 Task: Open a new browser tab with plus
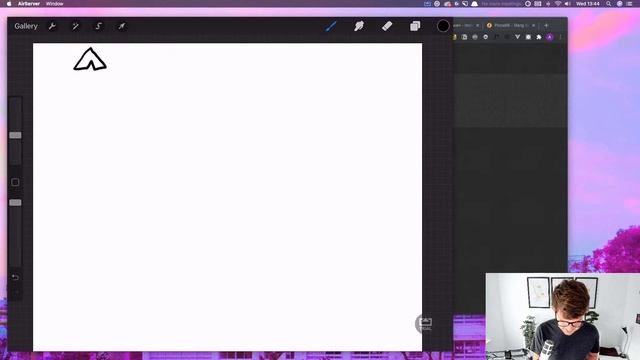click(546, 25)
